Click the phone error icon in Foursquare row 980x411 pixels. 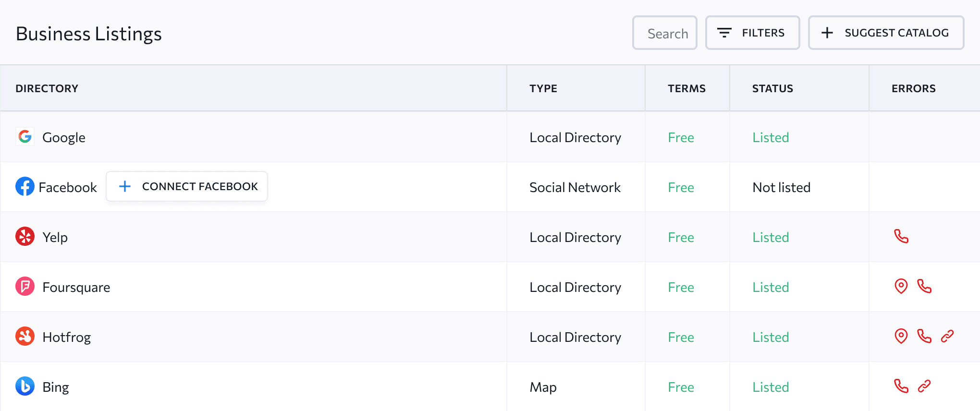click(924, 286)
